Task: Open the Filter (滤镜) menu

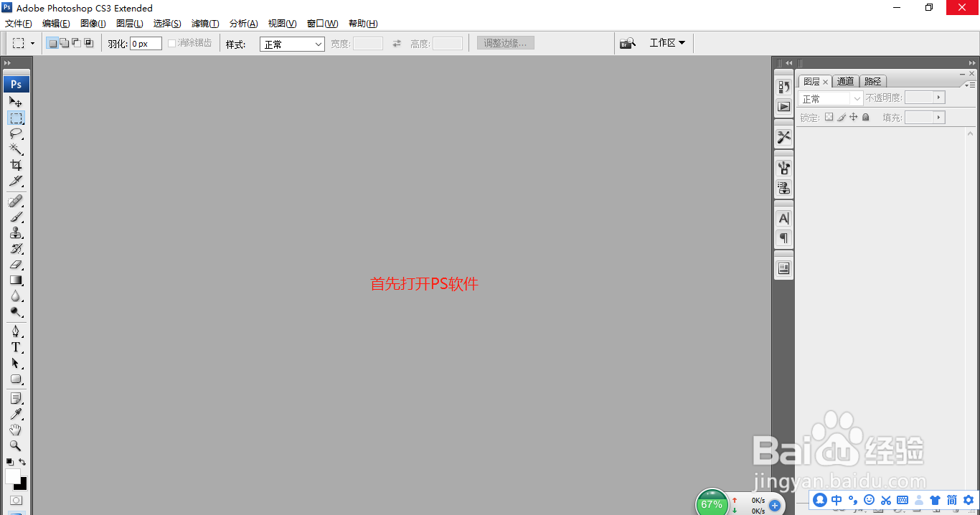Action: pyautogui.click(x=205, y=24)
